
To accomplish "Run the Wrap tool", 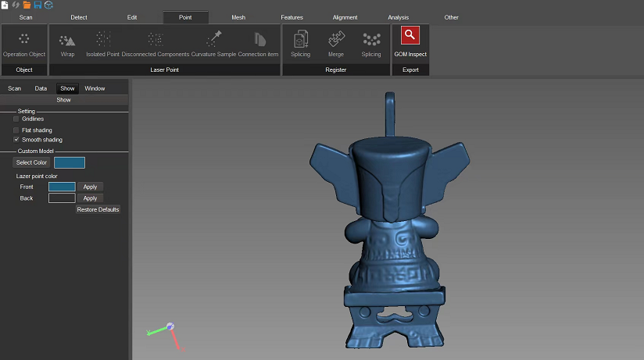I will point(67,45).
